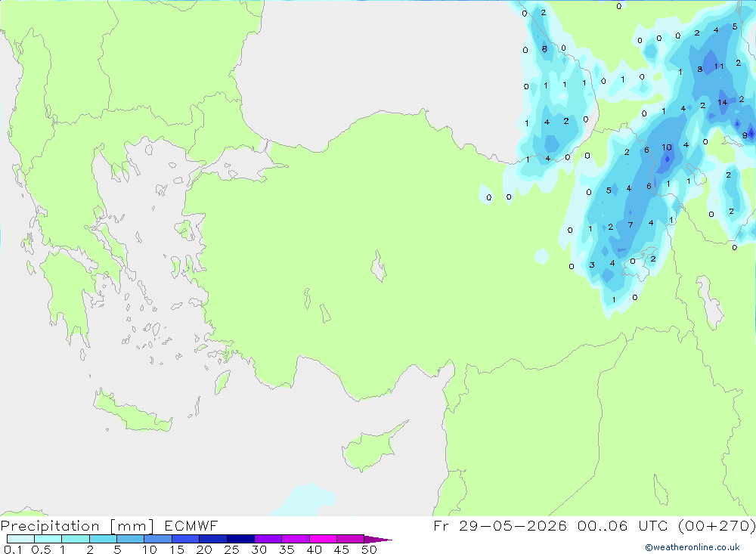Select the legend swatch between 5 and 10

point(131,539)
